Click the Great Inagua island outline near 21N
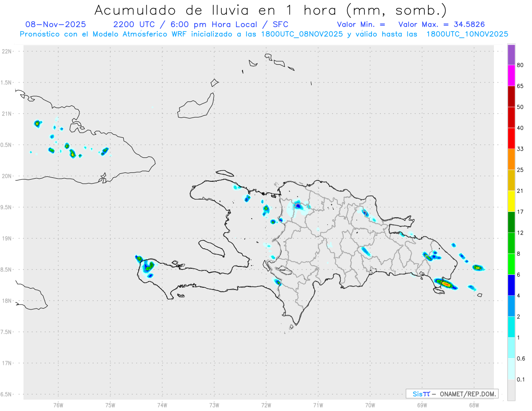This screenshot has width=532, height=411. [196, 106]
